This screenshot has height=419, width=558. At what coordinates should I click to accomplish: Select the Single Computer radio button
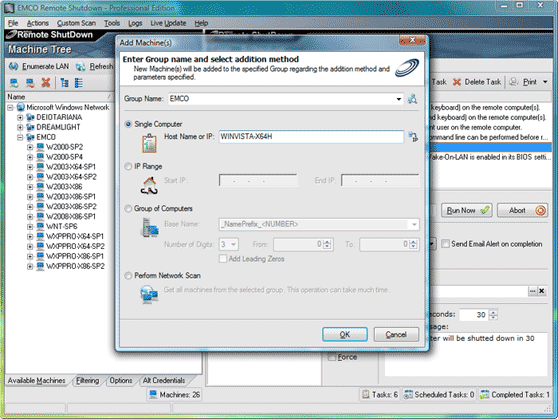point(128,124)
